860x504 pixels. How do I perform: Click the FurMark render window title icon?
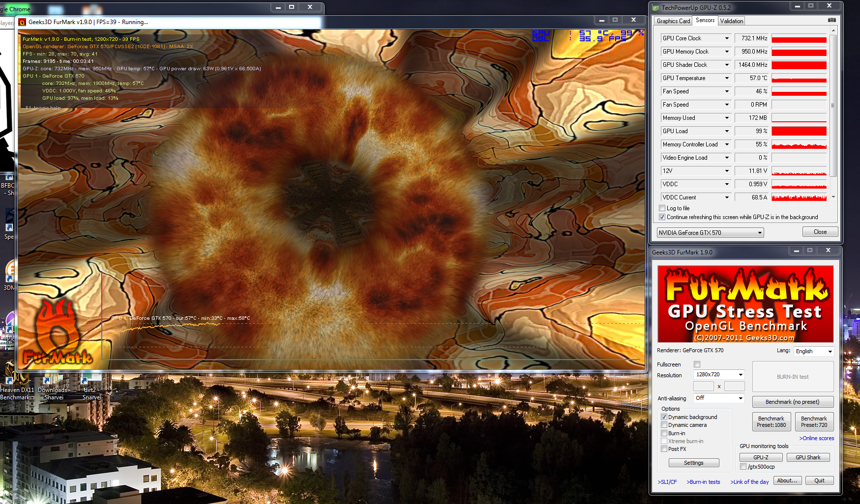(x=22, y=22)
